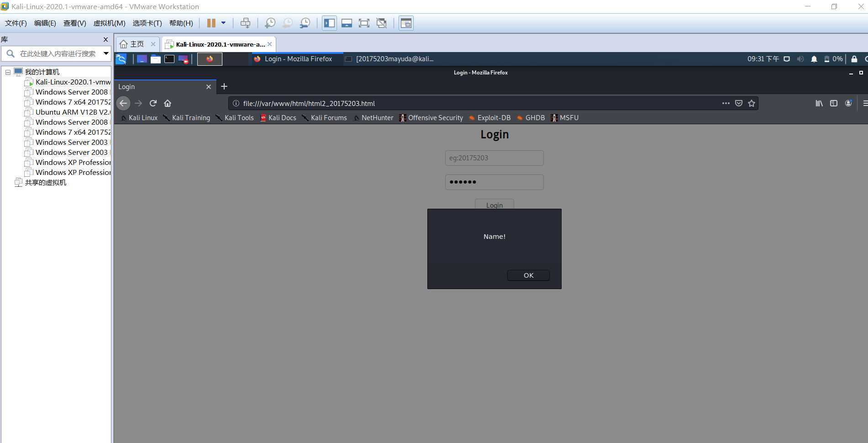Go back in Firefox

123,103
